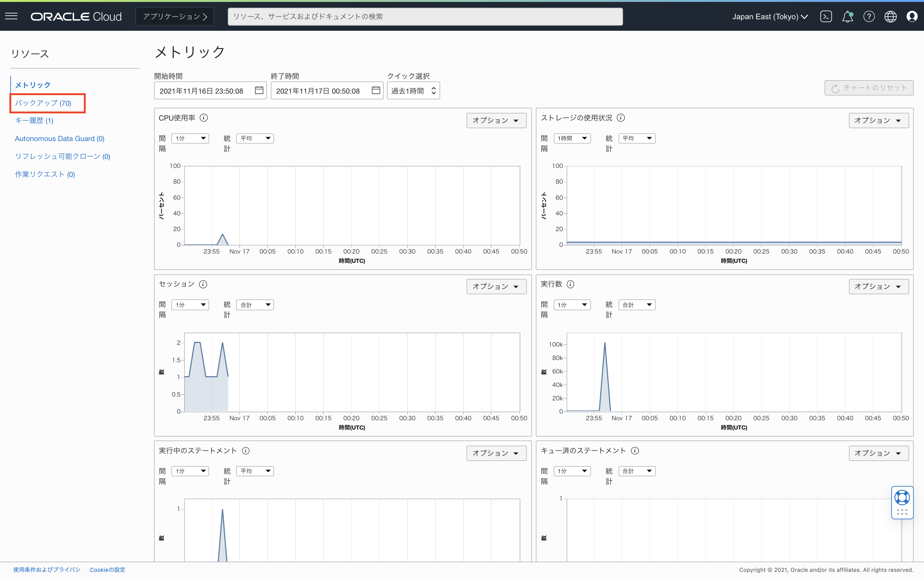Click the Autonomous Data Guard (0) link
The height and width of the screenshot is (577, 924).
[x=60, y=138]
